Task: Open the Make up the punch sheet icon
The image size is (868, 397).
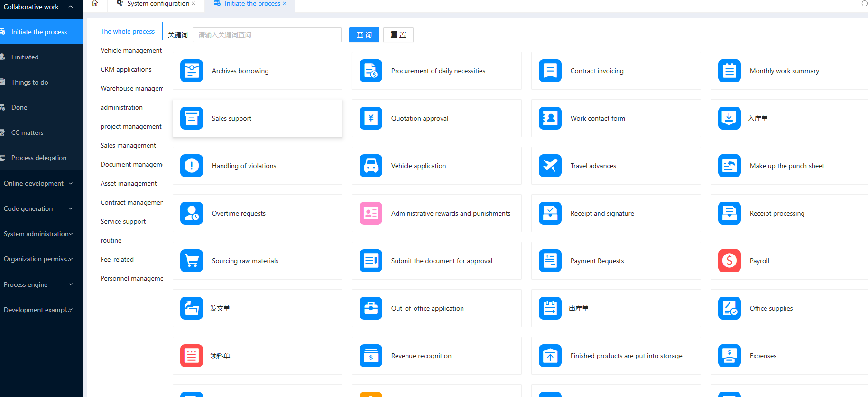Action: (729, 166)
